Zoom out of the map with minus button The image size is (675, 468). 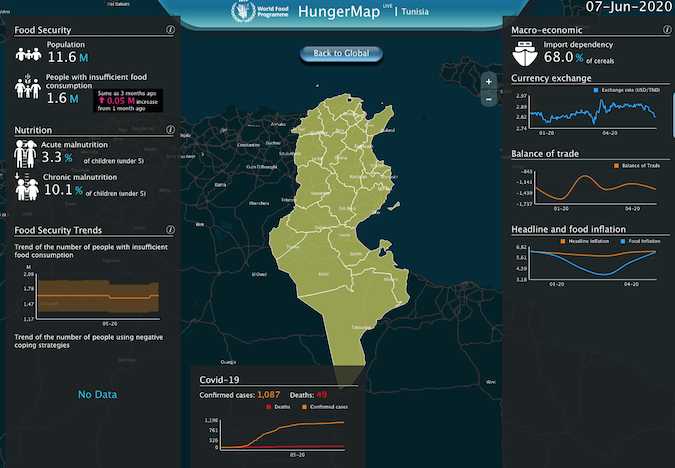pos(489,99)
